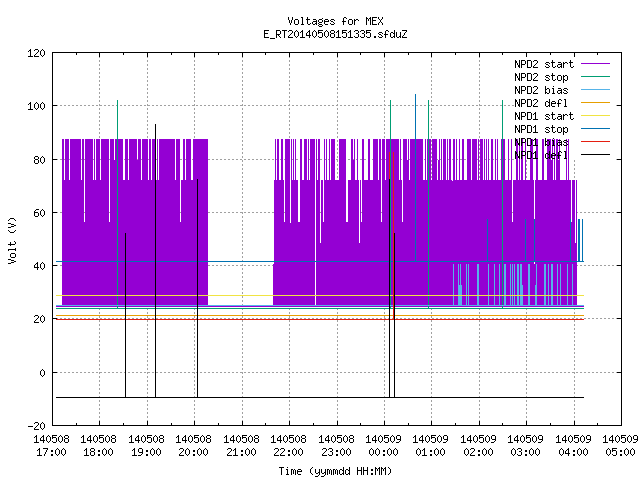This screenshot has height=480, width=640.
Task: Click the 'Time (yymmdd HH:MM)' x-axis label
Action: [335, 471]
